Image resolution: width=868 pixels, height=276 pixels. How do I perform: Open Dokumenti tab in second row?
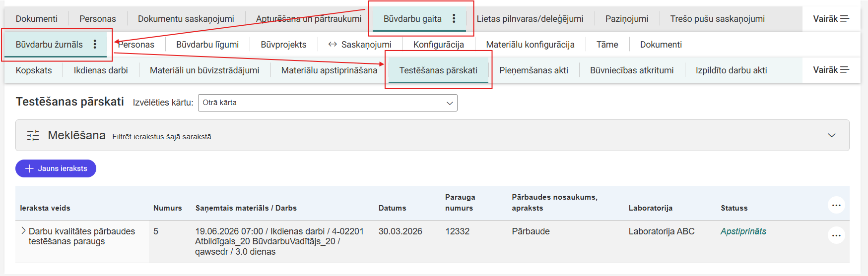pyautogui.click(x=661, y=45)
